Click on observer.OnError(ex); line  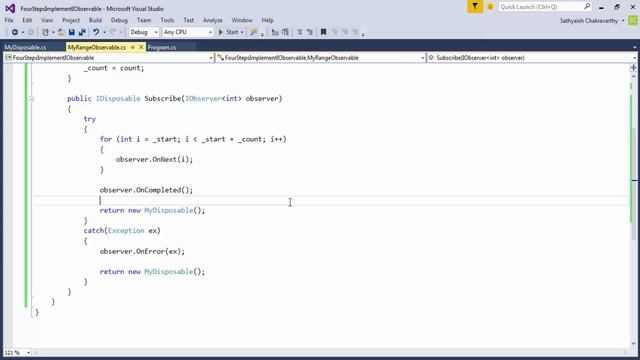[142, 251]
